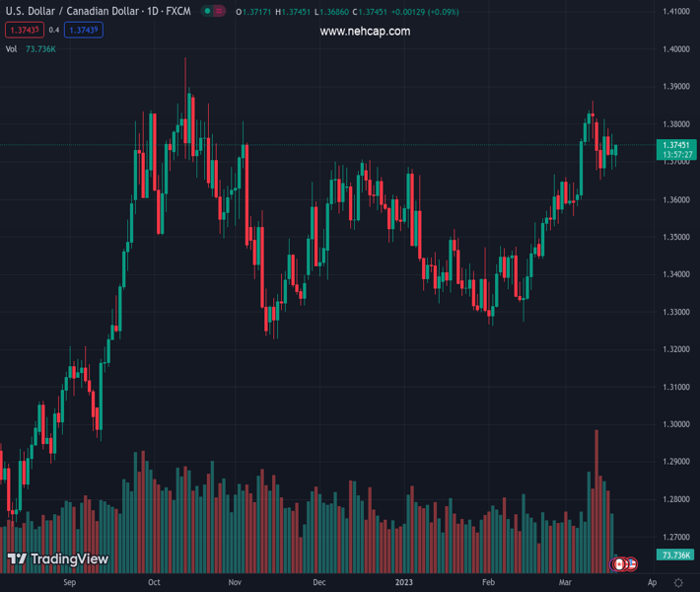
Task: Click the 1.40000 level on the price axis
Action: pos(675,49)
